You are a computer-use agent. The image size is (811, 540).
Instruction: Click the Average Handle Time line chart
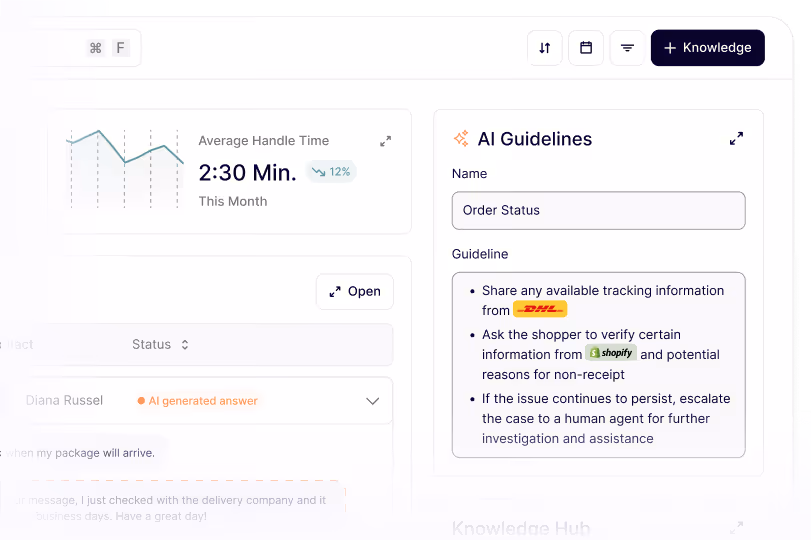125,169
